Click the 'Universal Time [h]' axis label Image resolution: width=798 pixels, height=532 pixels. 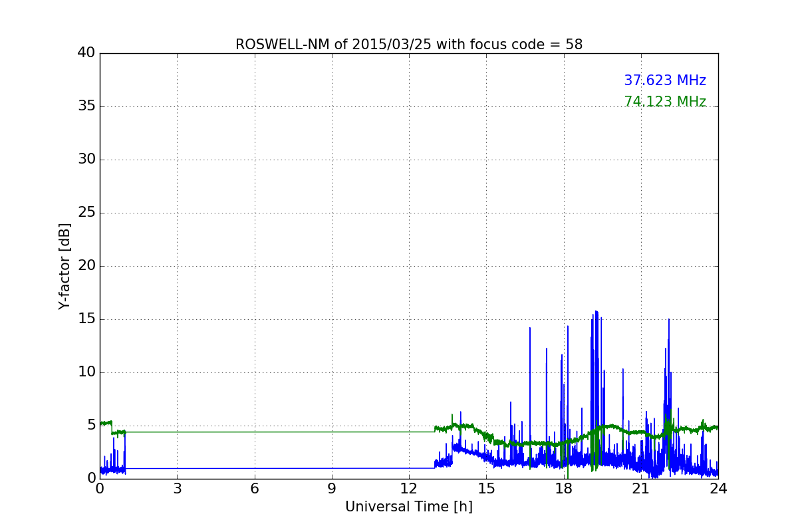point(409,507)
